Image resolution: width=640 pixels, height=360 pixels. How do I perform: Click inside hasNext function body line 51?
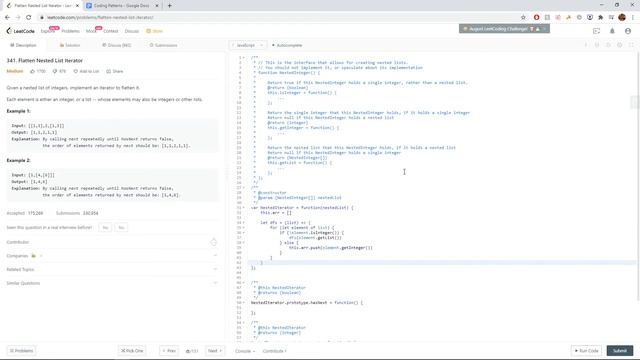[x=443, y=308]
